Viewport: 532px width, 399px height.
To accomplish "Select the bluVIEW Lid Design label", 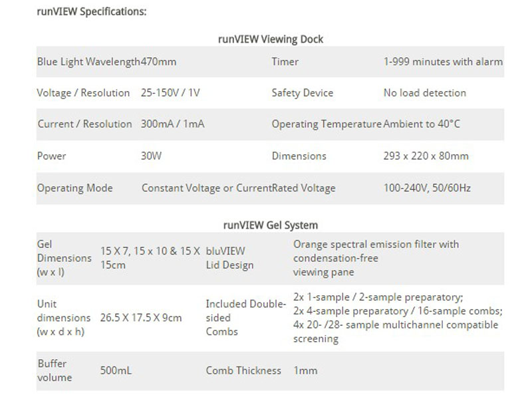I will click(x=229, y=258).
